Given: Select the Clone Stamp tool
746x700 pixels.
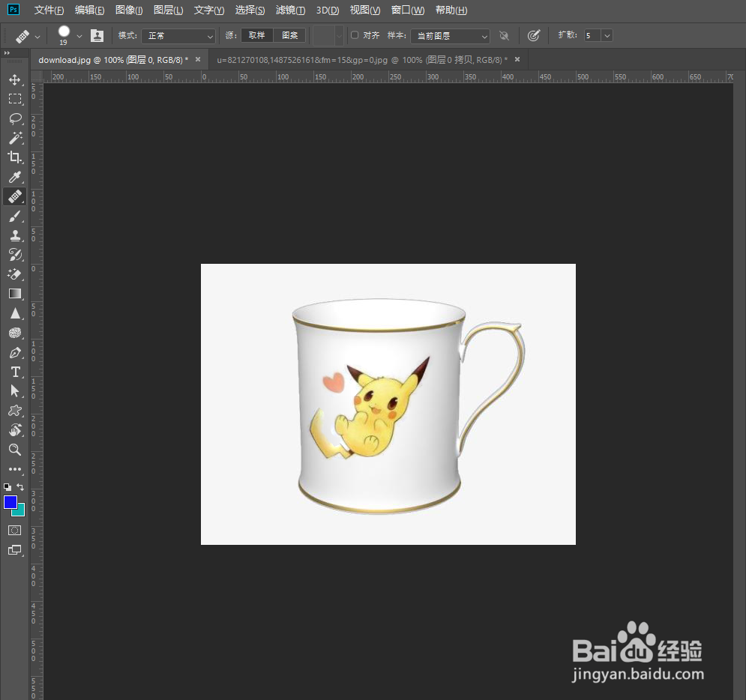Looking at the screenshot, I should pos(15,235).
